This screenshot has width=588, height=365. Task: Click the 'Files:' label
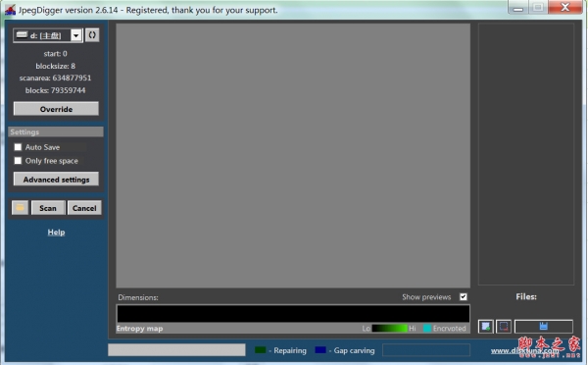coord(526,296)
